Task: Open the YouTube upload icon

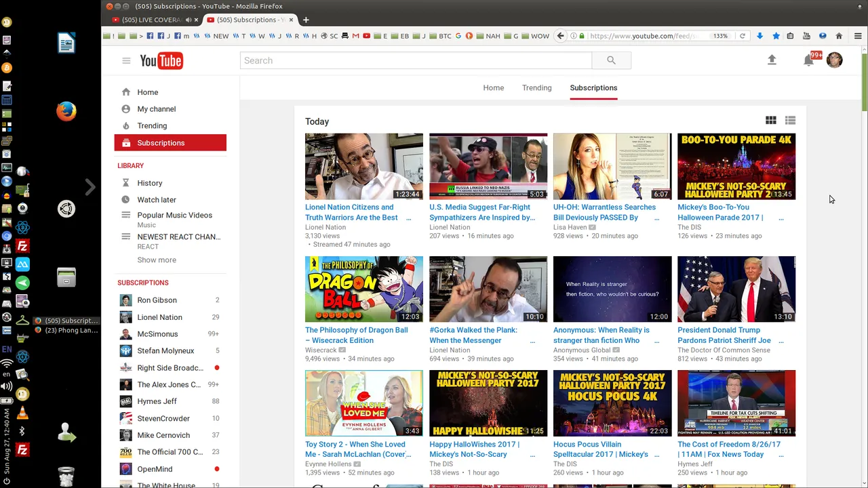Action: click(x=772, y=60)
